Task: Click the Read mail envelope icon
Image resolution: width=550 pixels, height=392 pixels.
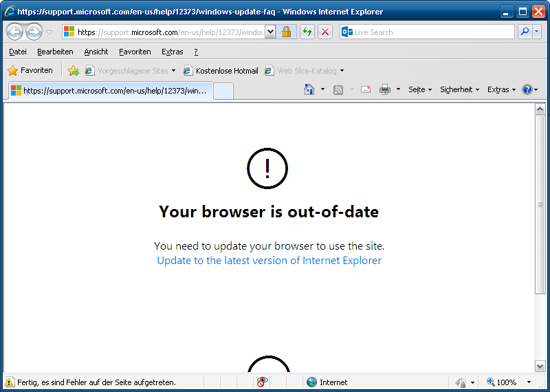Action: [366, 90]
